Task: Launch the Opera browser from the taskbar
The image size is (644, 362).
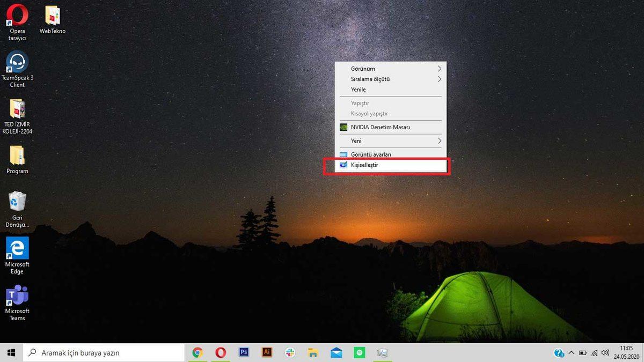Action: 221,352
